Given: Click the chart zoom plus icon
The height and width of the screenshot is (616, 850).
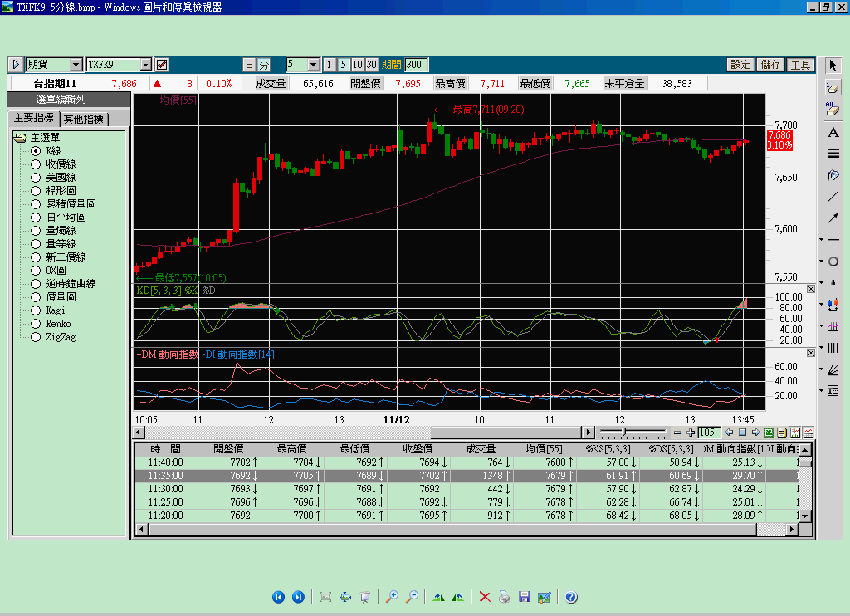Looking at the screenshot, I should [691, 433].
